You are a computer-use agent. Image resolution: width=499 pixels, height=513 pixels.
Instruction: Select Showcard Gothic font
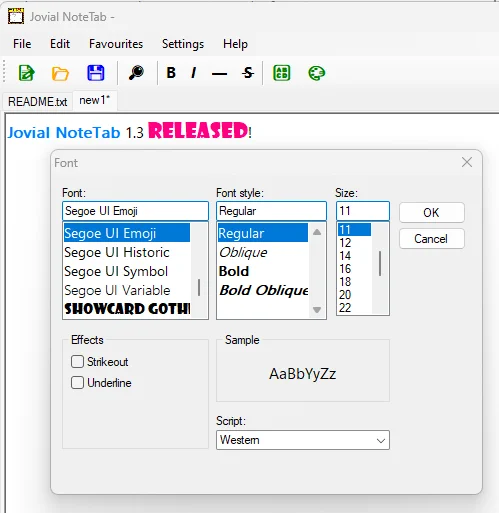(127, 309)
